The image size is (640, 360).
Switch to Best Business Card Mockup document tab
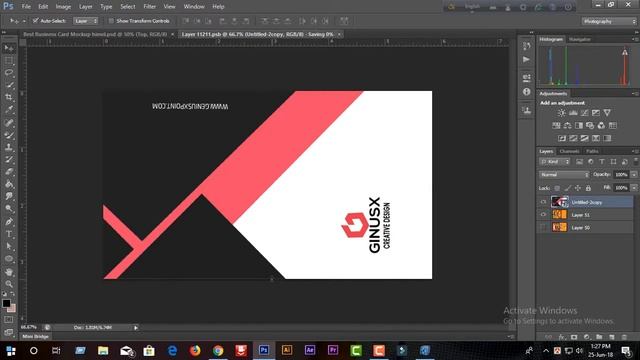tap(95, 34)
